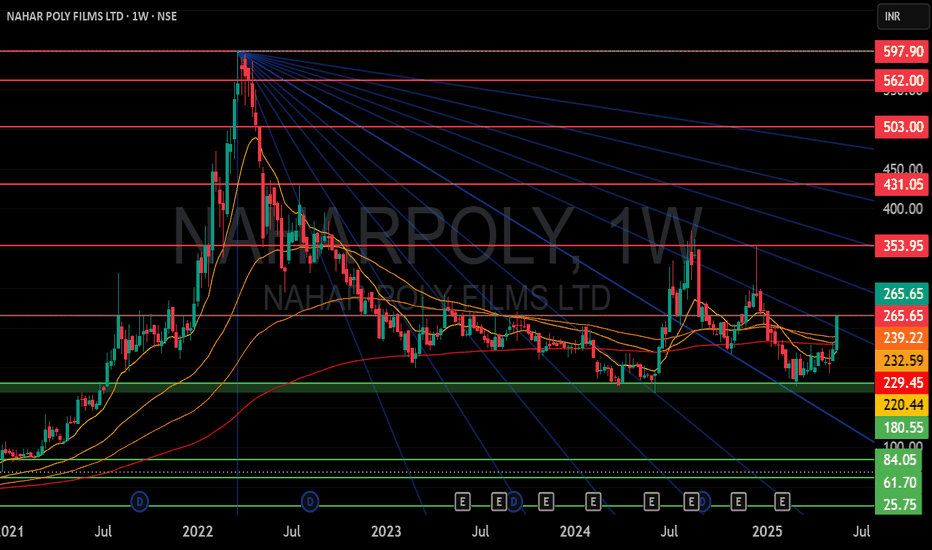
Task: Click the 2025 label on time axis
Action: point(767,531)
